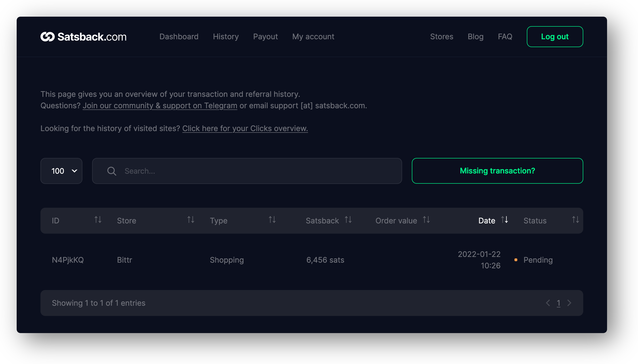Click the 2022-01-22 10:26 date cell
Screen dimensions: 638x364
tap(479, 260)
